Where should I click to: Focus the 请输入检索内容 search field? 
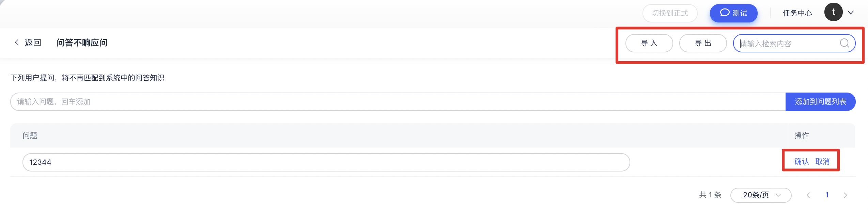pyautogui.click(x=787, y=43)
